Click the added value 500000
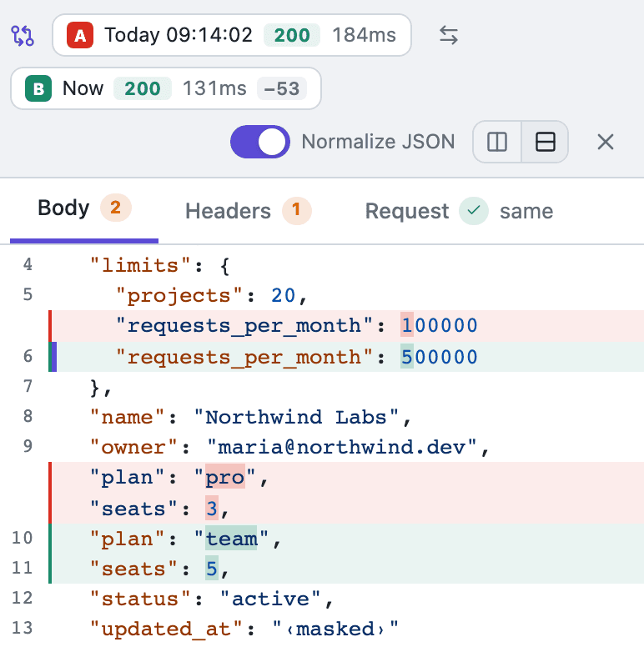Image resolution: width=644 pixels, height=652 pixels. [x=440, y=356]
